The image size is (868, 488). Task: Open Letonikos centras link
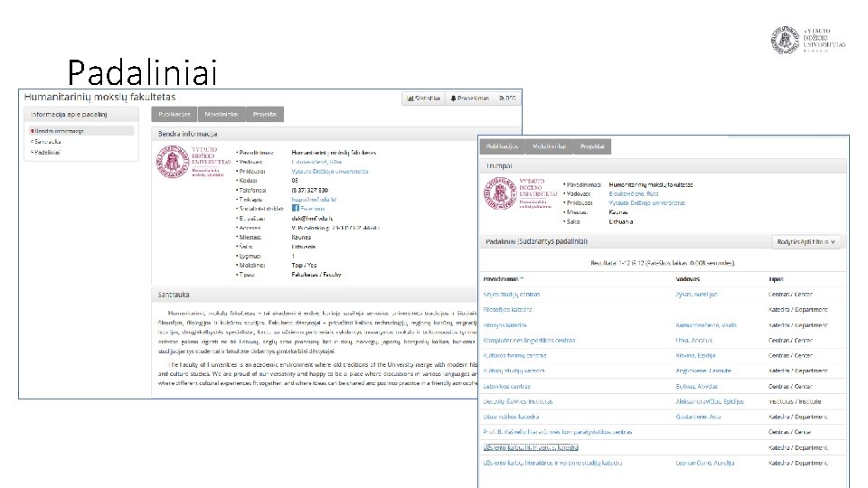point(506,386)
